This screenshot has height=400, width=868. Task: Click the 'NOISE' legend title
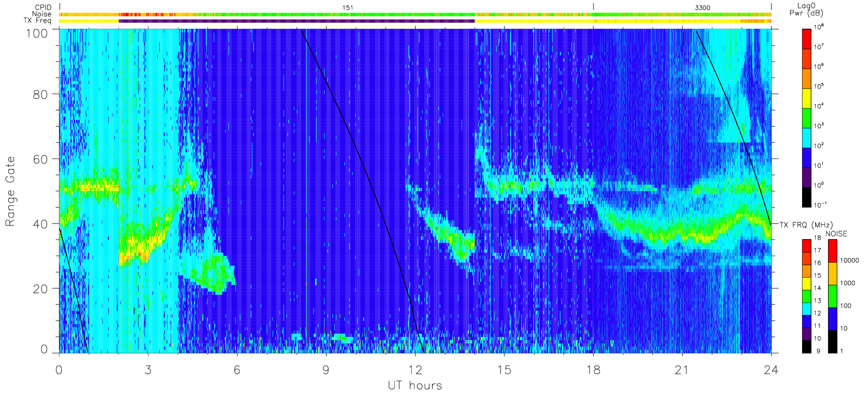tap(836, 234)
